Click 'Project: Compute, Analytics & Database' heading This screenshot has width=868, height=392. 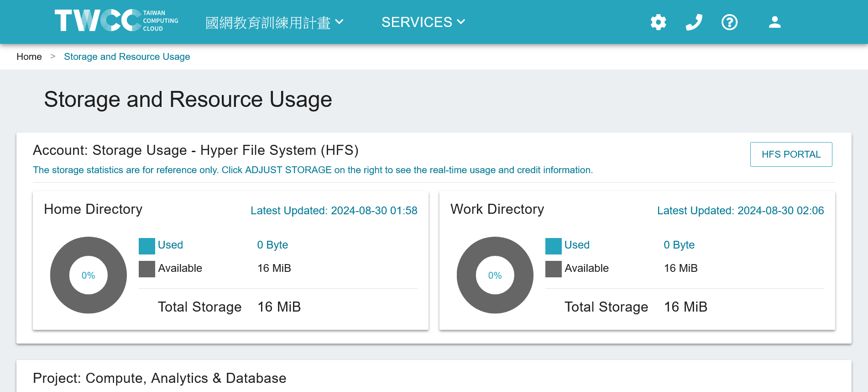click(x=160, y=378)
